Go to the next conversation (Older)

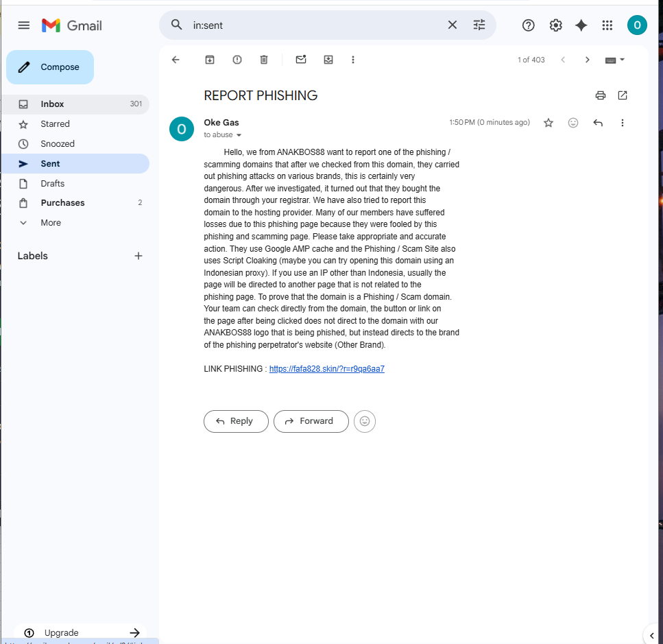pos(587,60)
